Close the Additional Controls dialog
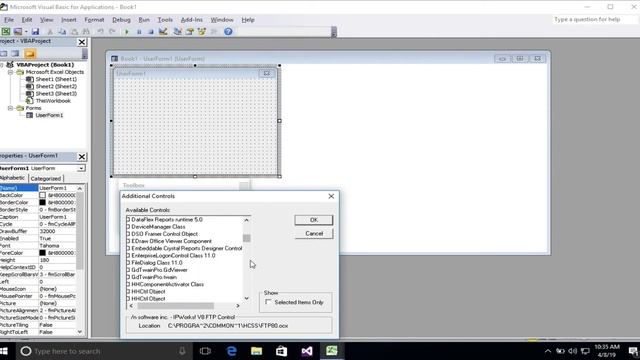 coord(331,196)
